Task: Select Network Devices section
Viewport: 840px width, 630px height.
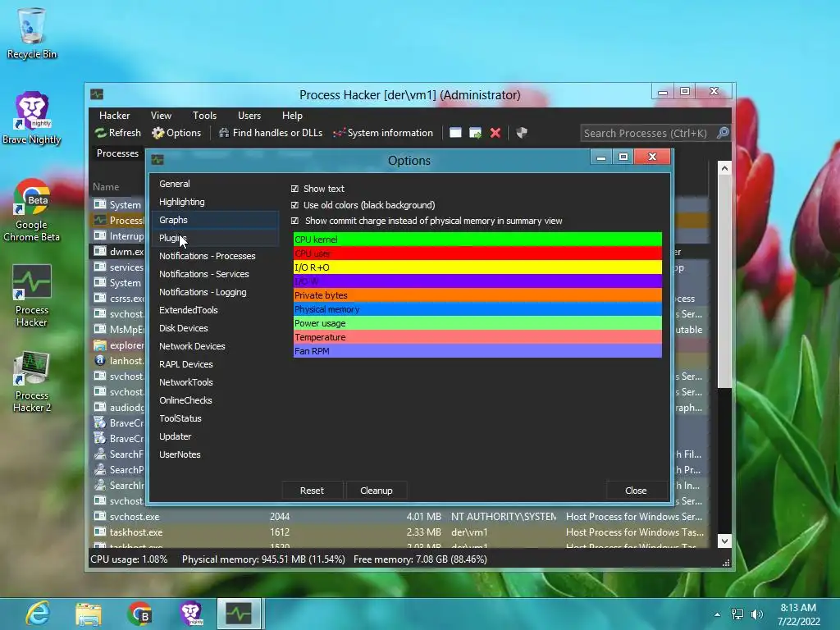Action: click(x=216, y=346)
